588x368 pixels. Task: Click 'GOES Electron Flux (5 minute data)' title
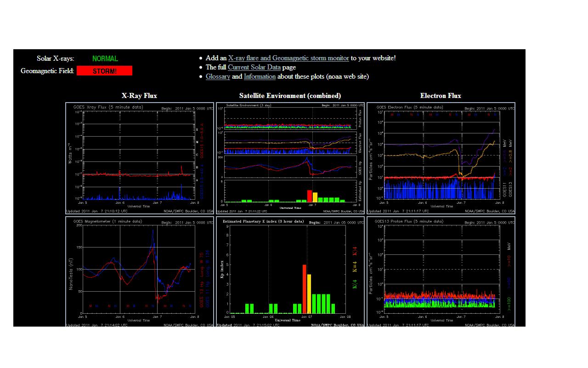coord(409,107)
